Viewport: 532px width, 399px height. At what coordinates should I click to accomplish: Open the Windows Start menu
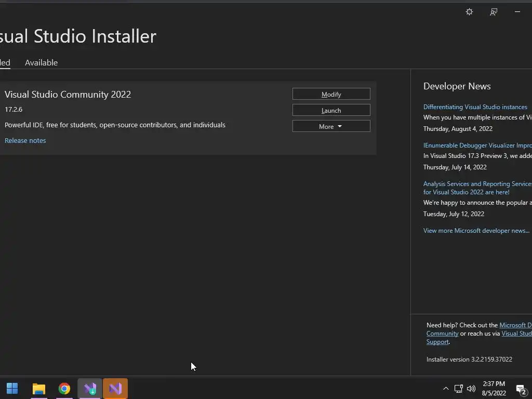(x=12, y=389)
